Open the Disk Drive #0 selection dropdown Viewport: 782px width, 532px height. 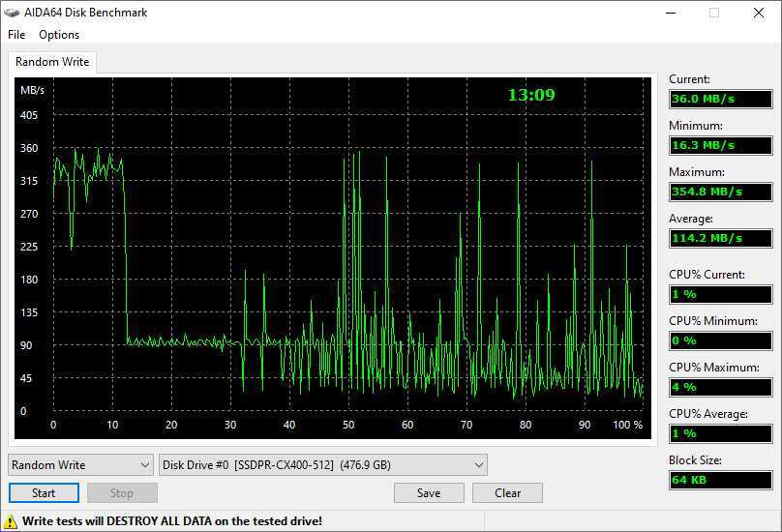pyautogui.click(x=322, y=465)
